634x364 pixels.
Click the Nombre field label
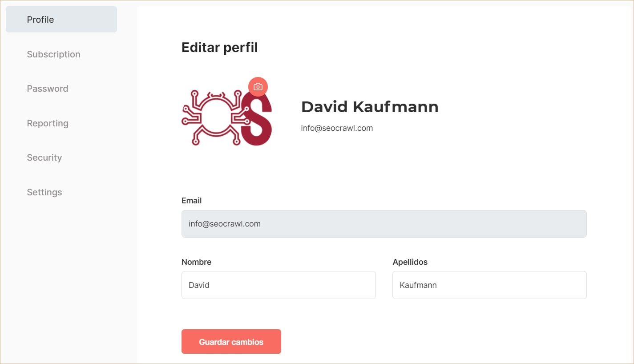point(196,262)
